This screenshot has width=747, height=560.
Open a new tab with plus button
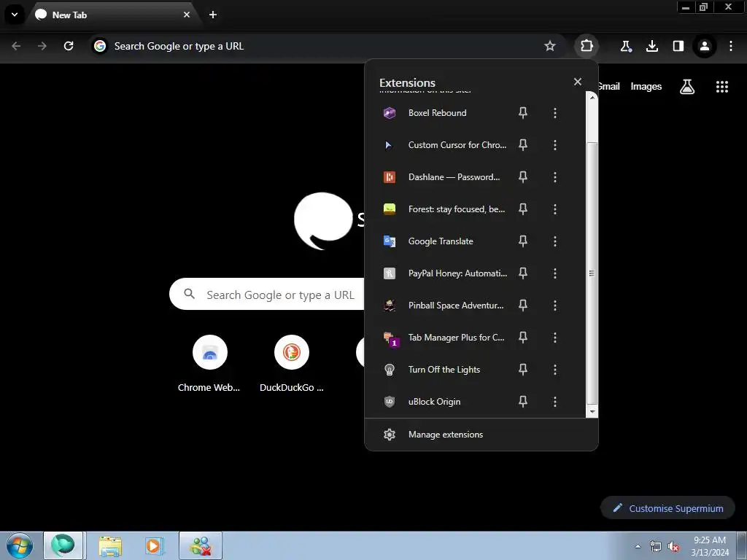[x=213, y=15]
